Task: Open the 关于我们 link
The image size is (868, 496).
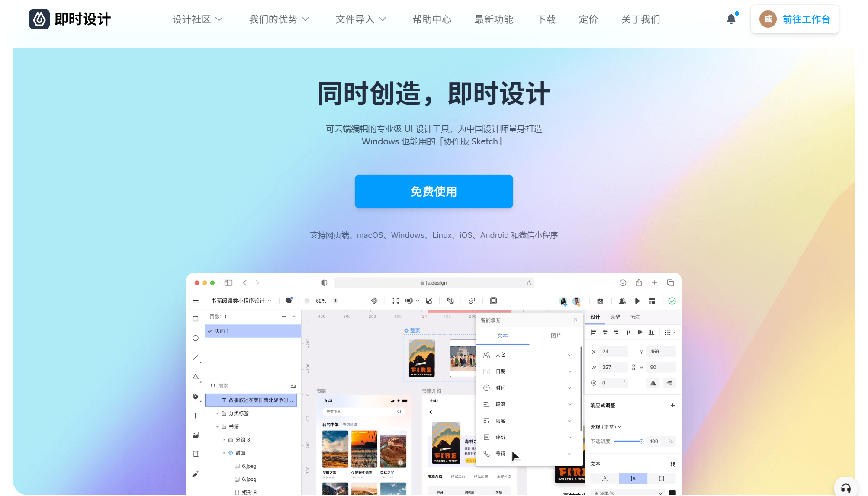Action: pyautogui.click(x=641, y=19)
